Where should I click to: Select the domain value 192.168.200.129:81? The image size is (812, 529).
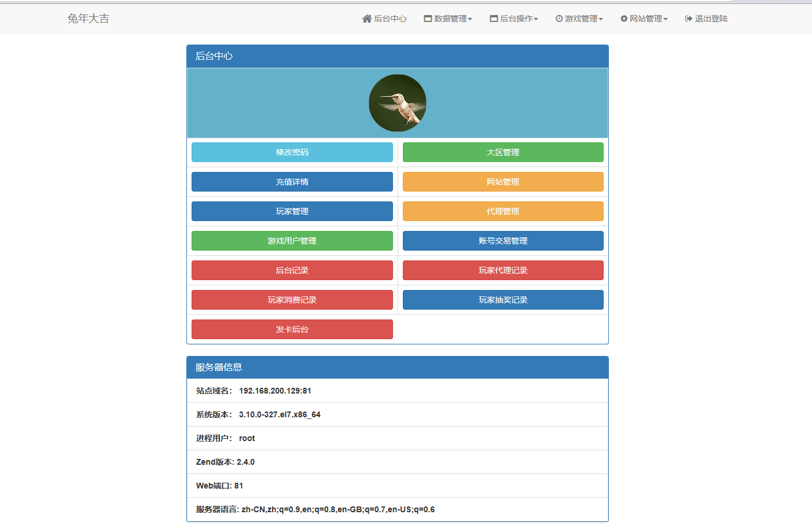275,391
